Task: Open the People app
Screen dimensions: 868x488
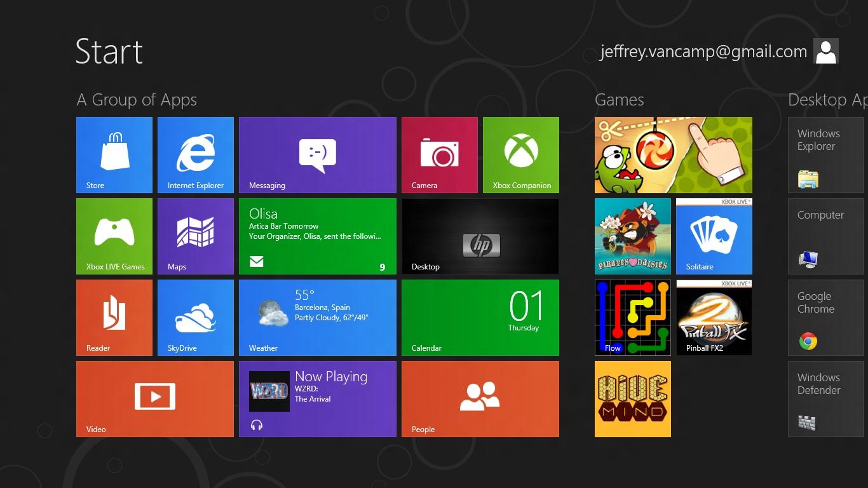Action: (x=480, y=398)
